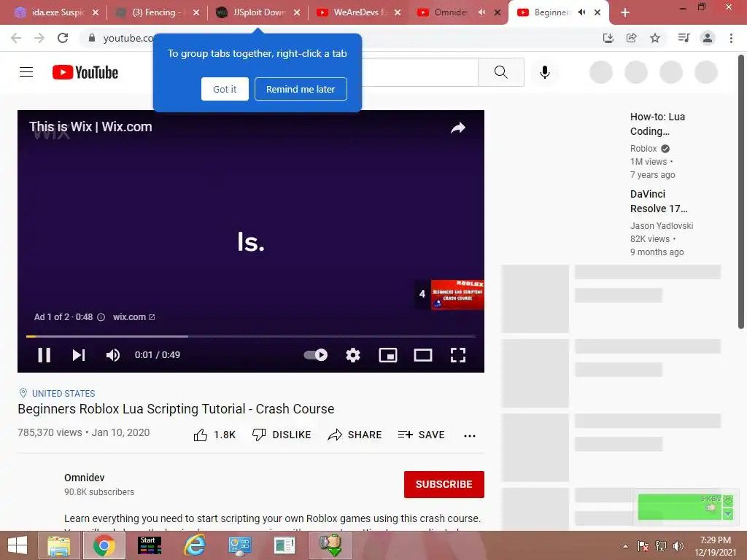Close the JJSploit Download tab

pos(297,13)
